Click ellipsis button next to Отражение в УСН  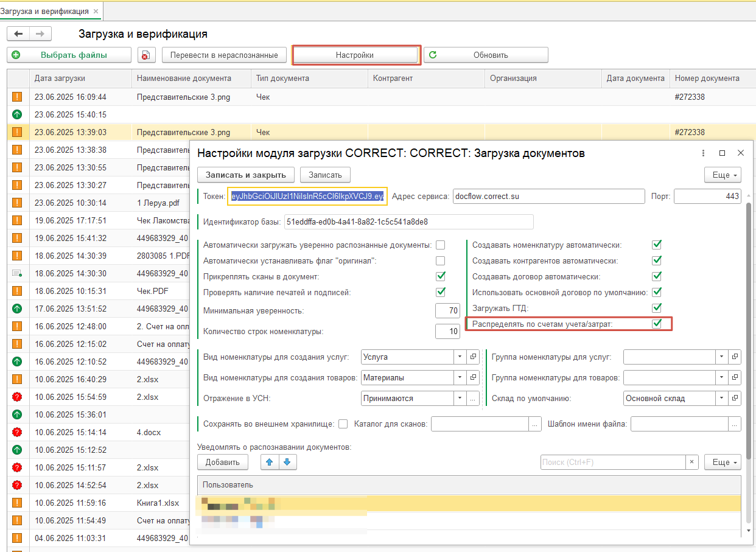point(474,398)
